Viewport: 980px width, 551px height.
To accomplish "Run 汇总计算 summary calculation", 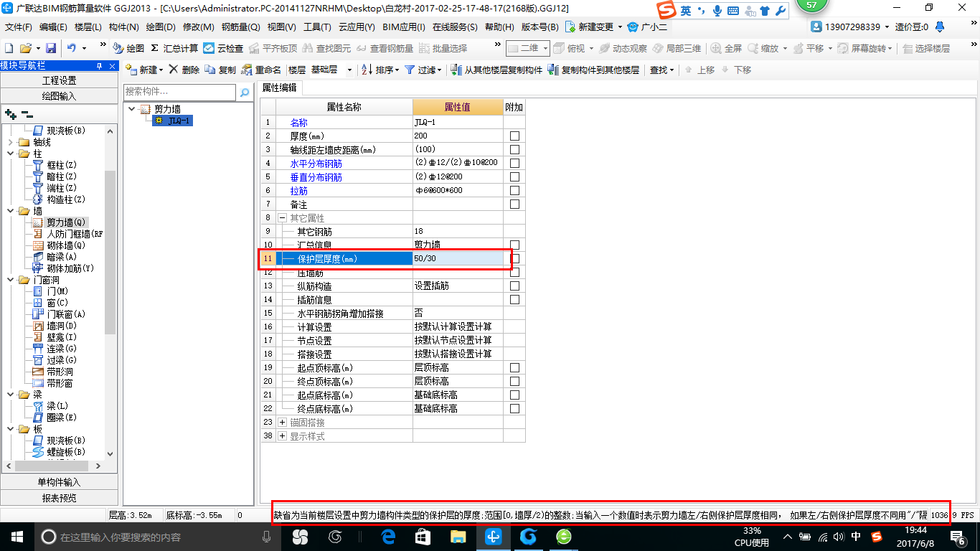I will (x=174, y=48).
